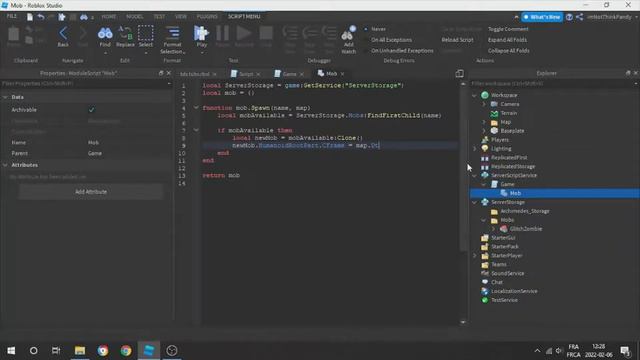Collapse the Data properties section

point(5,97)
